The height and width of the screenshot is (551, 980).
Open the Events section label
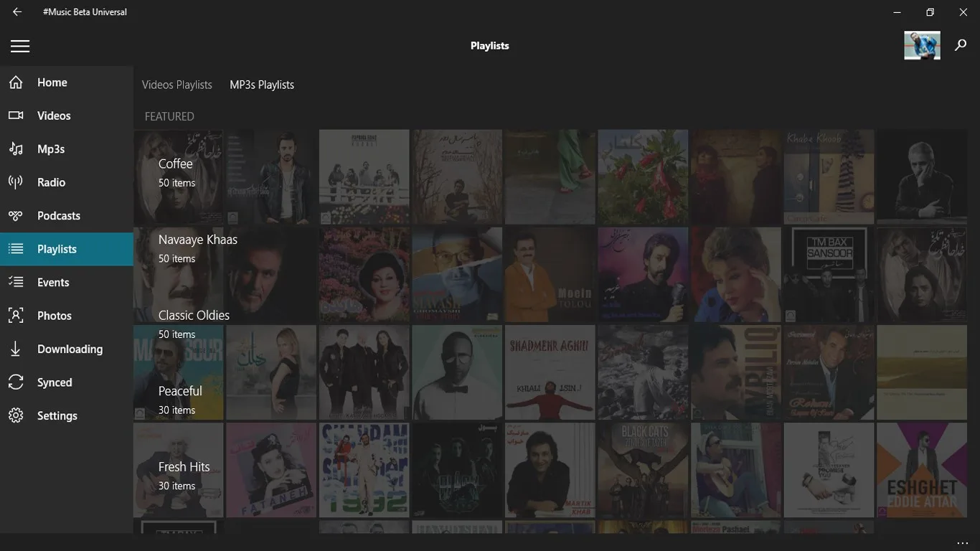tap(53, 282)
